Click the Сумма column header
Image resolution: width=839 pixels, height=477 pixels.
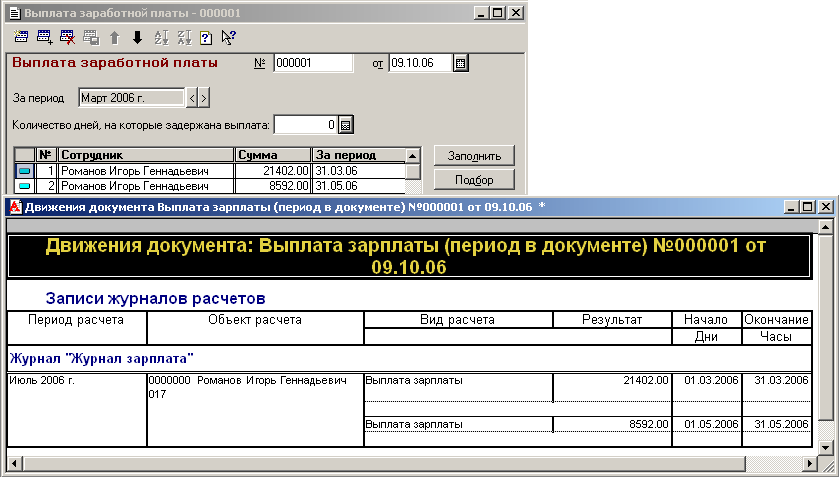pos(273,155)
